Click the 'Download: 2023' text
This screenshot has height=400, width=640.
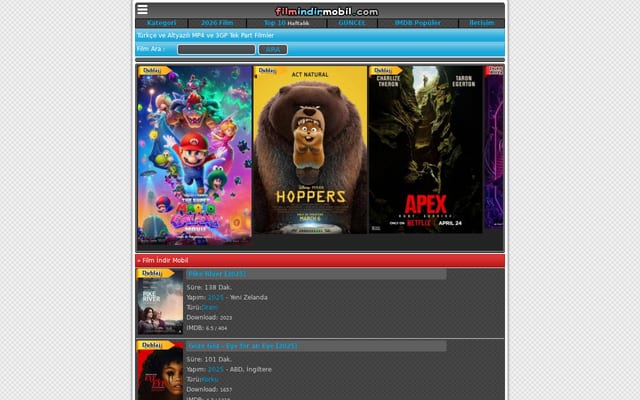point(209,318)
